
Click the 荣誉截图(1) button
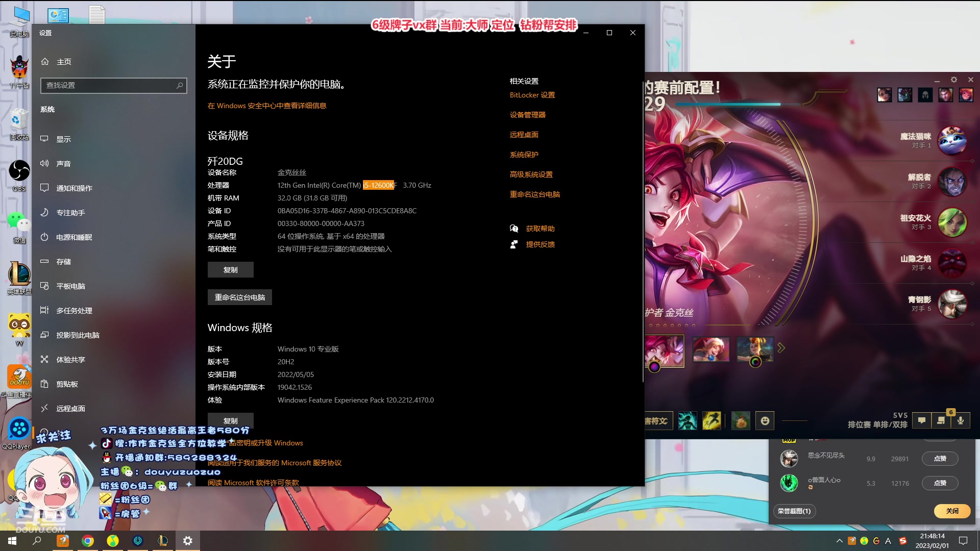tap(794, 511)
